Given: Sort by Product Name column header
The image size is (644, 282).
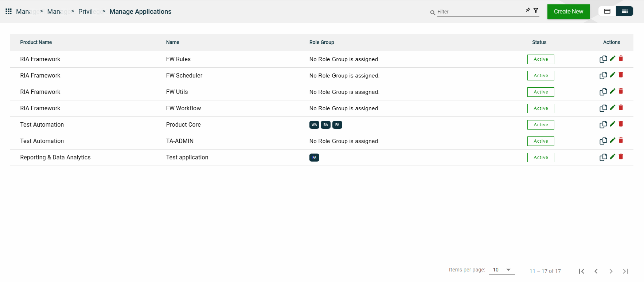Looking at the screenshot, I should (x=36, y=42).
